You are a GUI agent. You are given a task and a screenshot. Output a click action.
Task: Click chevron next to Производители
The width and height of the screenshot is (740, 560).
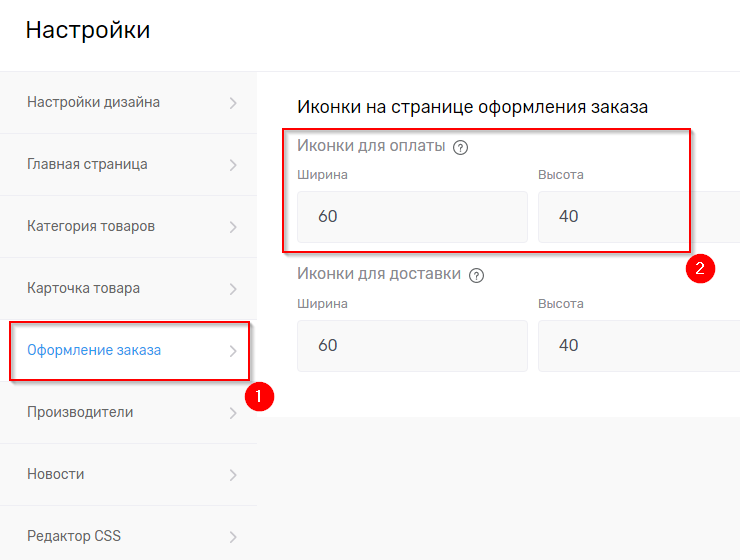pos(233,412)
